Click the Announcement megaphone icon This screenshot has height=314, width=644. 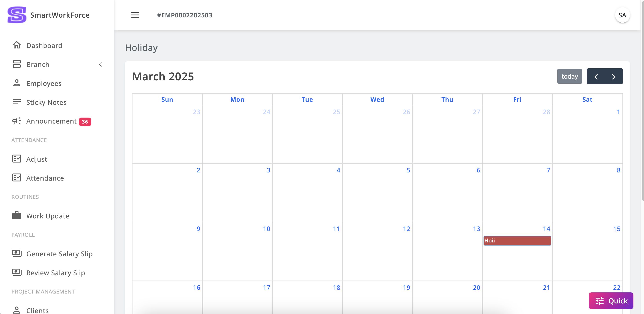17,121
